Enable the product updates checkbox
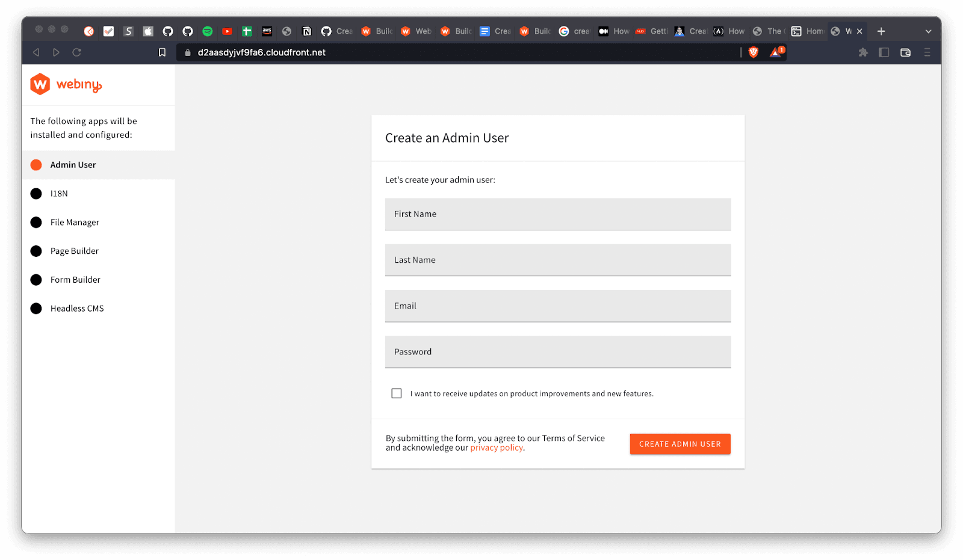This screenshot has width=963, height=560. click(397, 393)
